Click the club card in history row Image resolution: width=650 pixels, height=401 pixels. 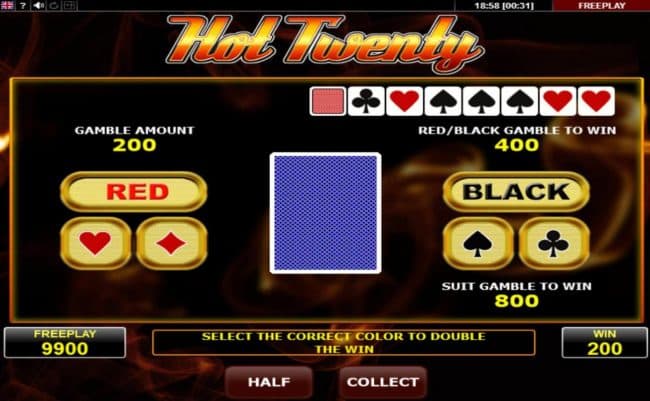366,101
